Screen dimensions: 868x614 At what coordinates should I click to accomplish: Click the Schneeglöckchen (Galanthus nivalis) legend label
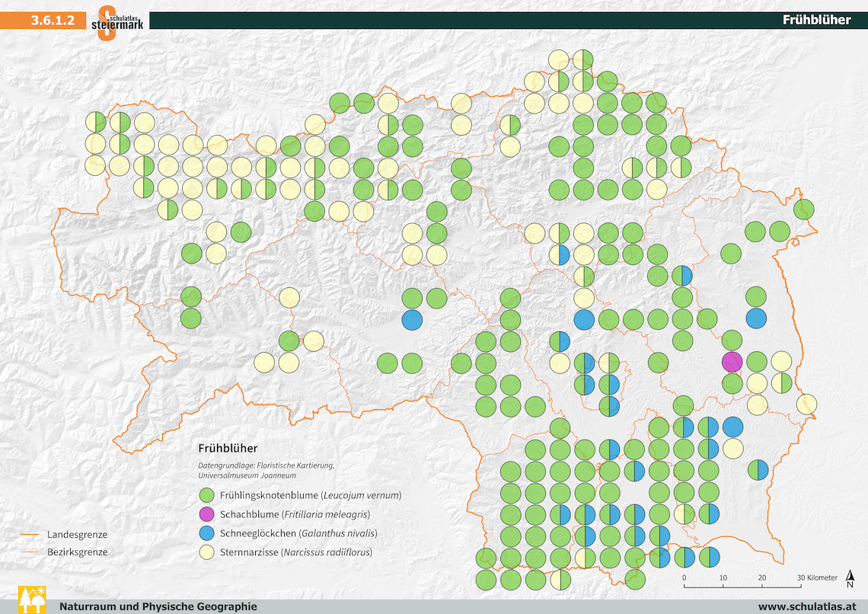pos(298,533)
